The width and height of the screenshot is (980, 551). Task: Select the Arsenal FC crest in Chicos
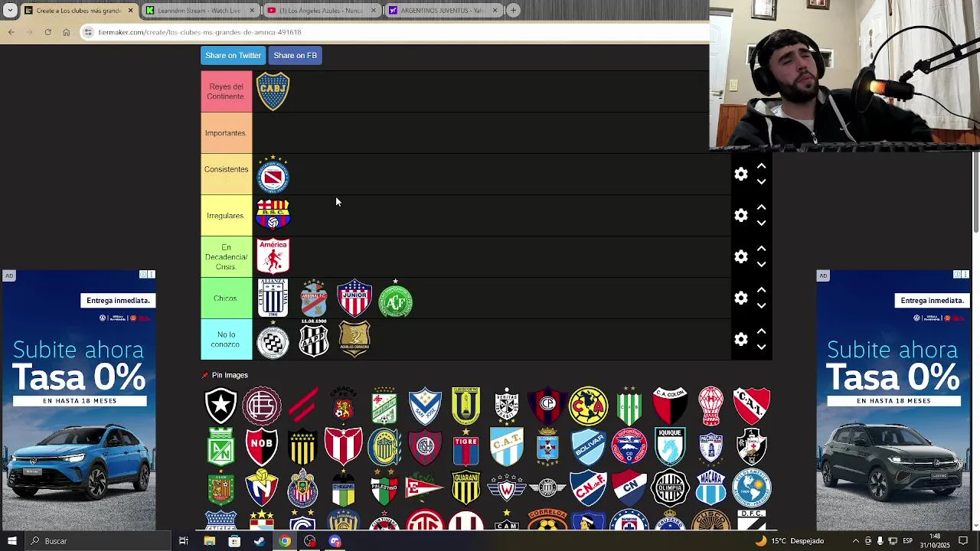pyautogui.click(x=314, y=299)
